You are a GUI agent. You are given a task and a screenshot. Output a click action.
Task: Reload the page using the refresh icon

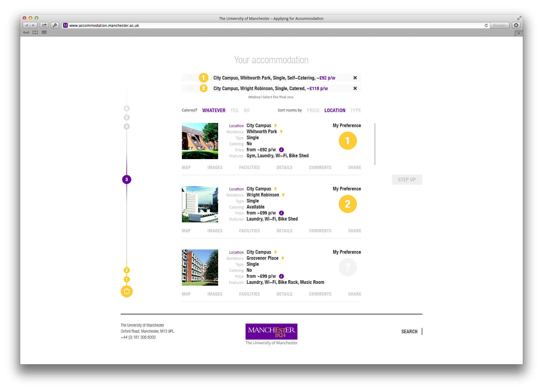coord(486,25)
